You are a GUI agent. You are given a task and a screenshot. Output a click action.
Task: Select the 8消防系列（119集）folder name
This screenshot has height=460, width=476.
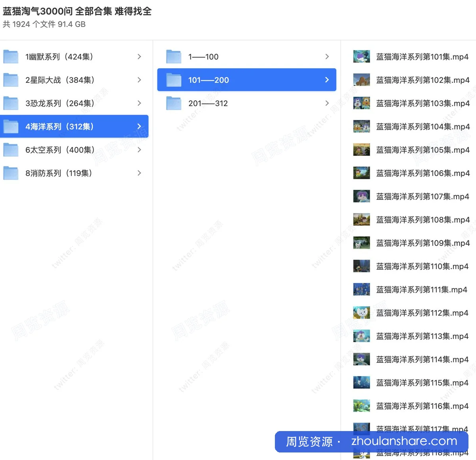click(59, 173)
